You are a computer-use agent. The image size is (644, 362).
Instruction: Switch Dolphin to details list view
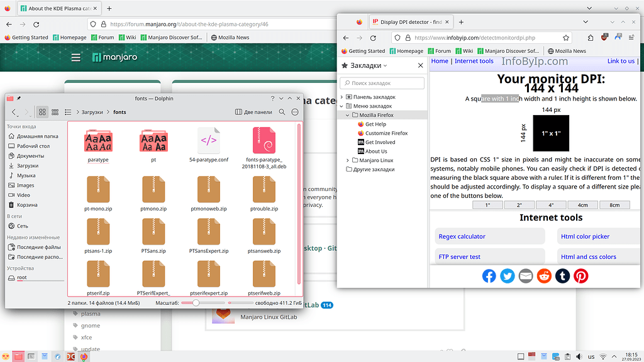68,112
